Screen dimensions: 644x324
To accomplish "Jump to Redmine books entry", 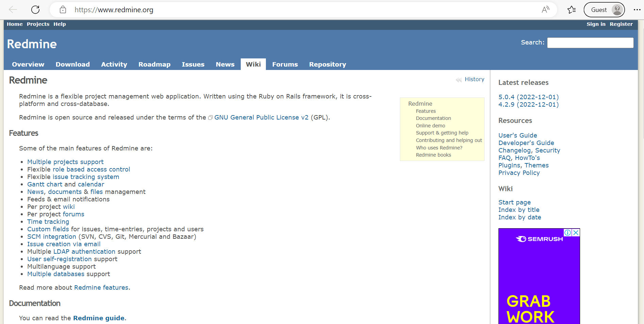I will (434, 155).
